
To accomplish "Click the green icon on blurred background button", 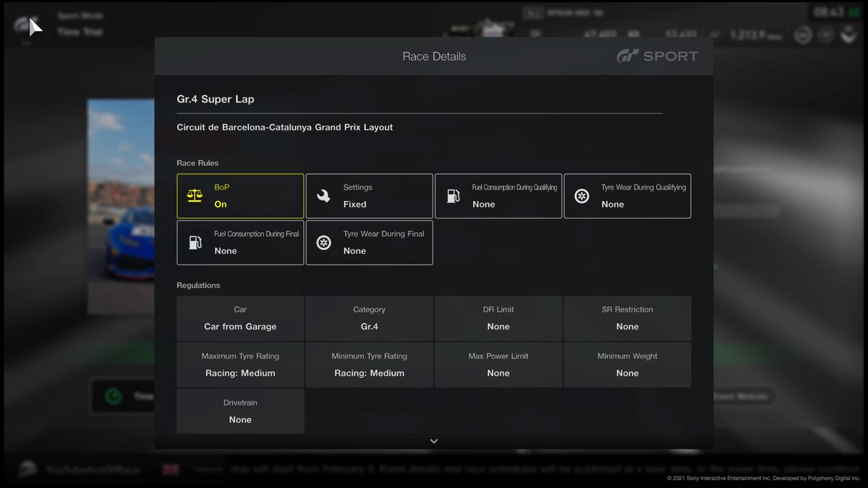I will click(x=114, y=396).
